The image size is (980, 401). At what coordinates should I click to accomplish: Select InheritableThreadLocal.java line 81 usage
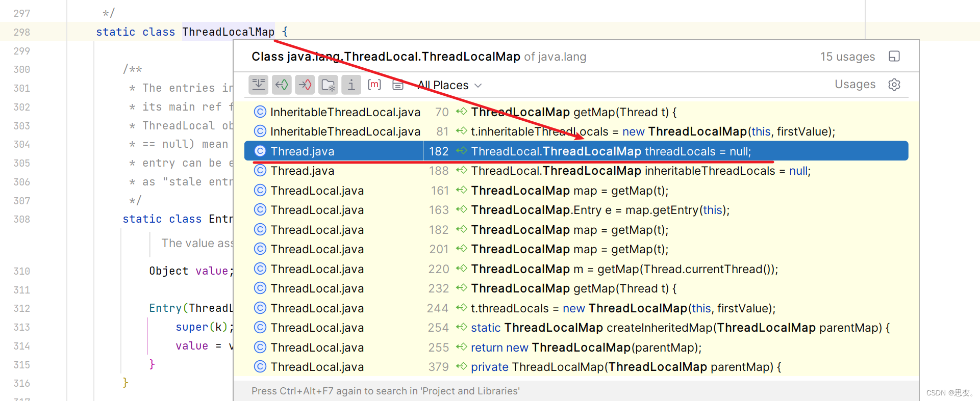[576, 131]
